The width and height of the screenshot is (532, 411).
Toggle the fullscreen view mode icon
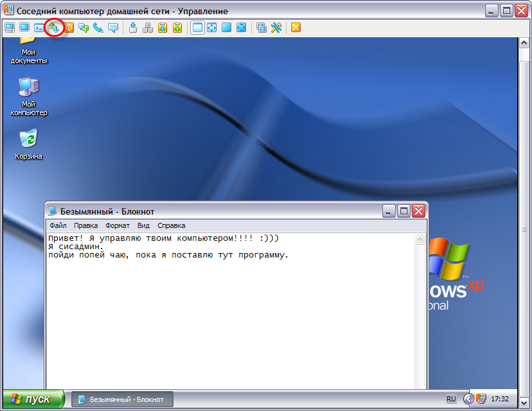[x=226, y=28]
